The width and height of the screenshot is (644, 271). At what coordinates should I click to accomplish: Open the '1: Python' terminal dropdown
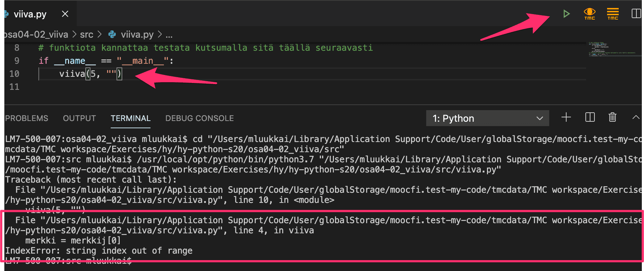pyautogui.click(x=487, y=118)
